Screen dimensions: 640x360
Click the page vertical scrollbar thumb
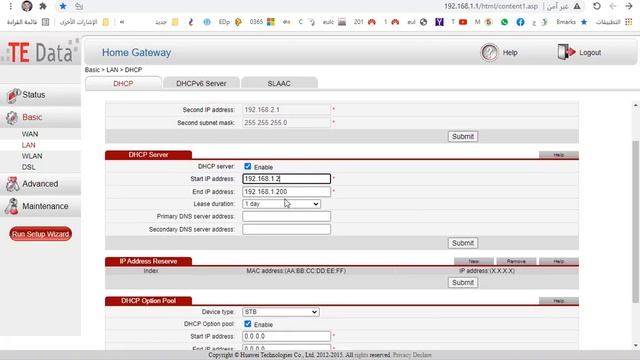pos(636,221)
